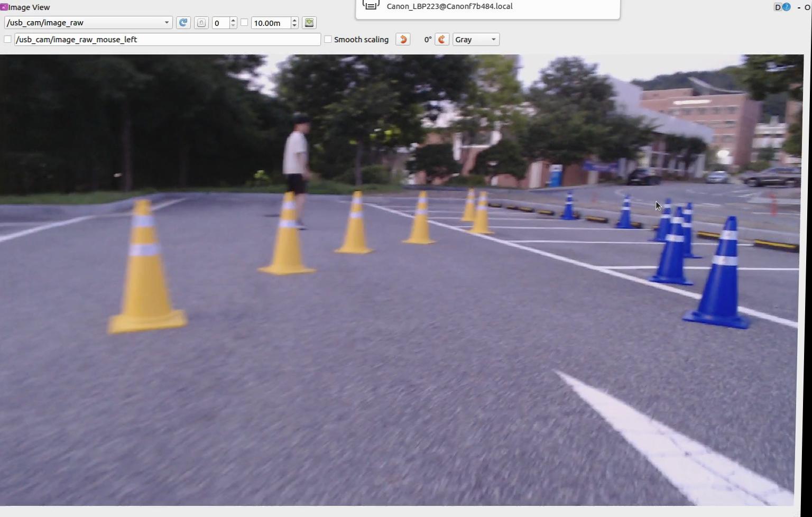Image resolution: width=812 pixels, height=517 pixels.
Task: Click the 0° rotation angle label
Action: [428, 40]
